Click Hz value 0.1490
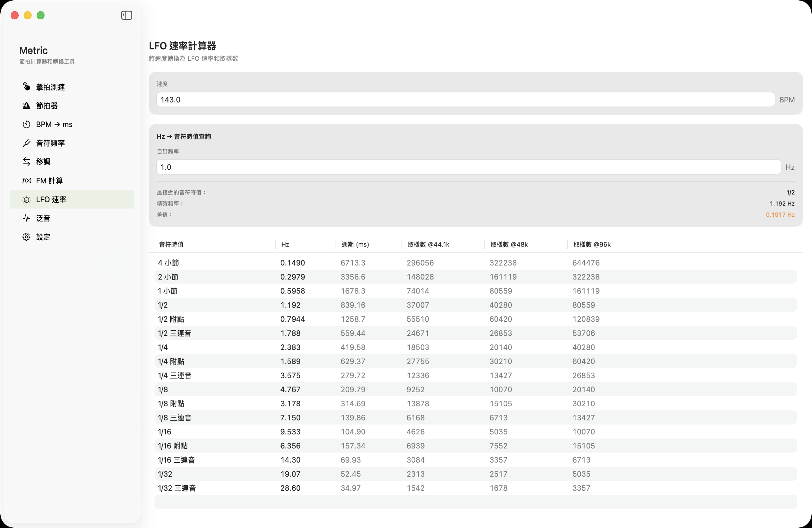Screen dimensions: 812x528 tap(293, 263)
